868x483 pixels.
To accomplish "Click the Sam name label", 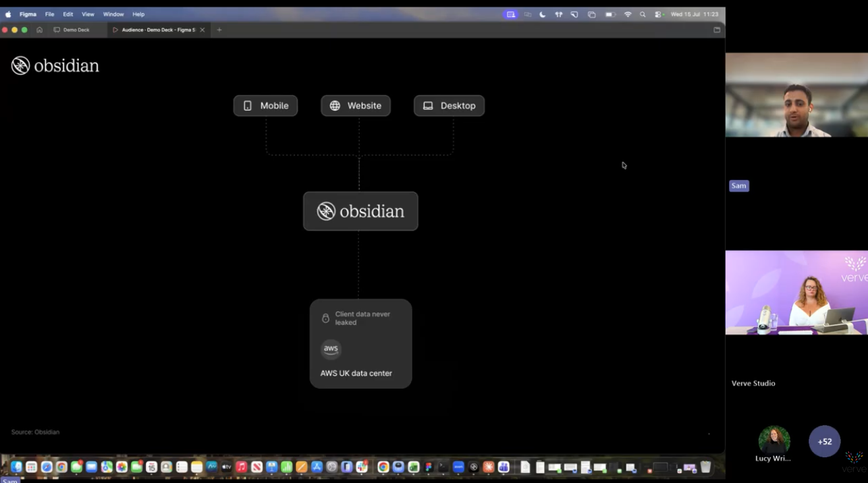I will (739, 186).
